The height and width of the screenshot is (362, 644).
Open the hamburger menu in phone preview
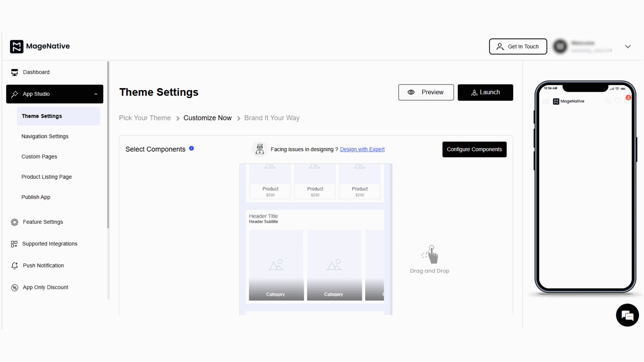[x=545, y=101]
